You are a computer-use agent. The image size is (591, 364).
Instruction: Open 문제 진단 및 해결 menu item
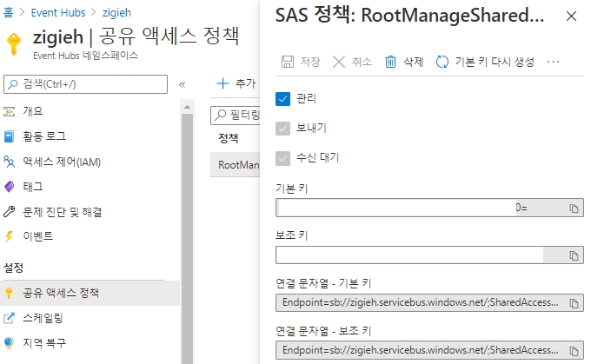[63, 212]
